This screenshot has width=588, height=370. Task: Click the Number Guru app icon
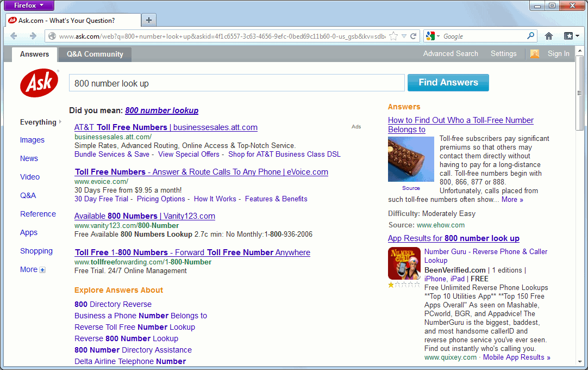[x=404, y=264]
